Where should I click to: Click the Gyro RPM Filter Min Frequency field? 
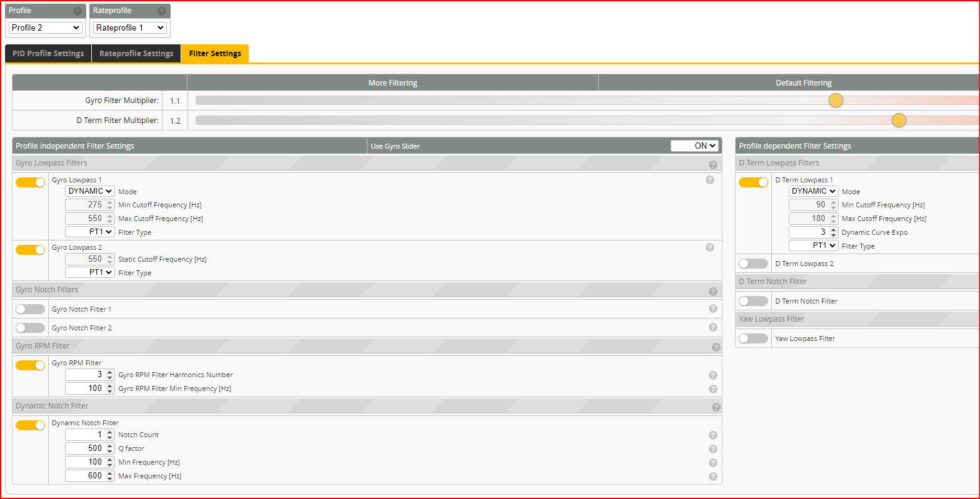point(84,388)
